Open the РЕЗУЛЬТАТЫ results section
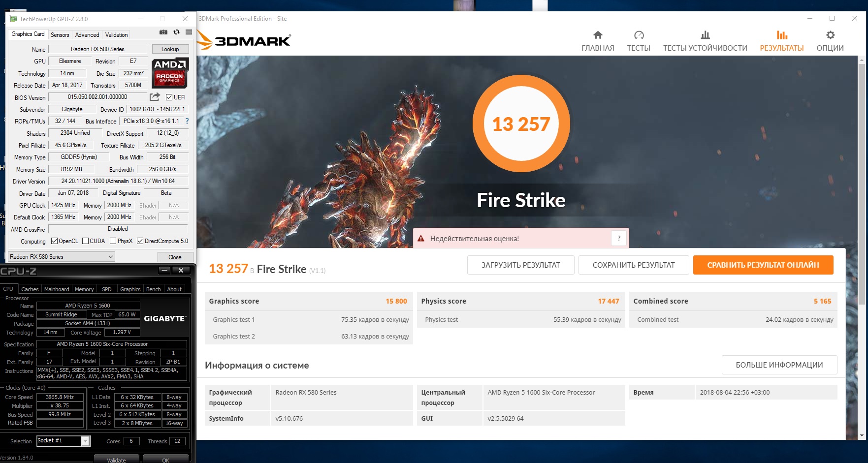This screenshot has width=868, height=463. click(x=782, y=41)
